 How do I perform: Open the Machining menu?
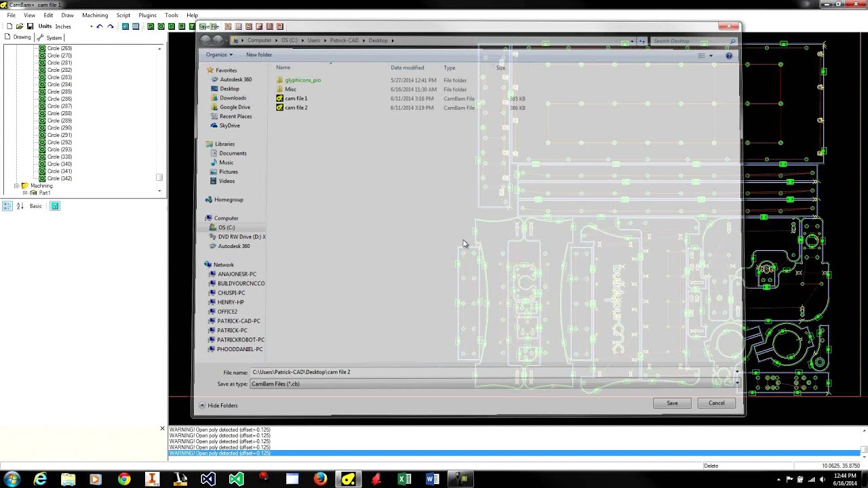click(x=95, y=15)
